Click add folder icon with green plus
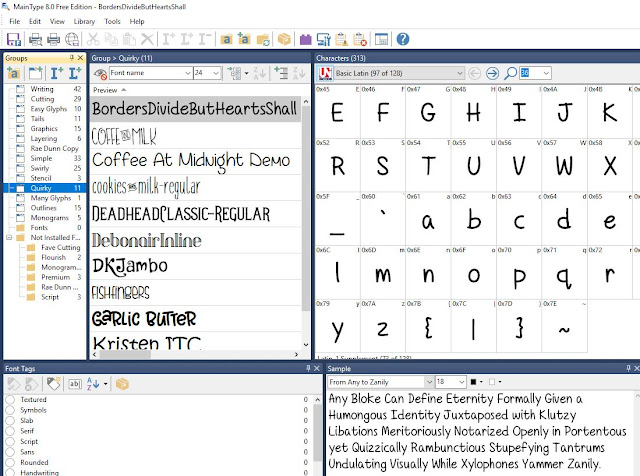Viewport: 640px width, 476px height. tap(244, 40)
